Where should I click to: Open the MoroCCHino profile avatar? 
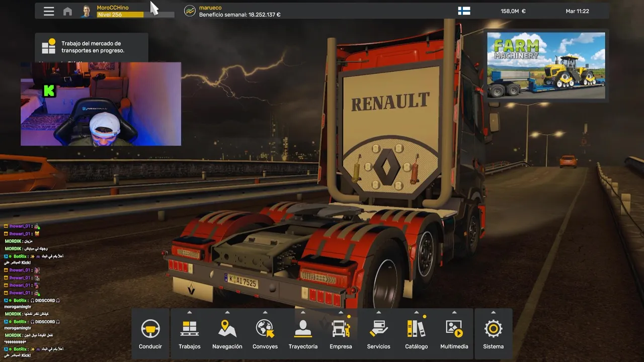pyautogui.click(x=86, y=11)
